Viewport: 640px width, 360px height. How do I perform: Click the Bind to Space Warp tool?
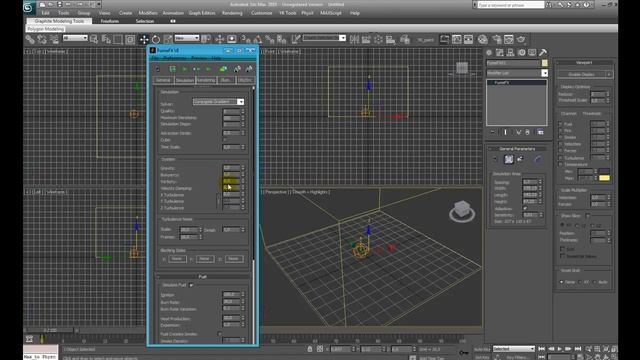[x=54, y=39]
